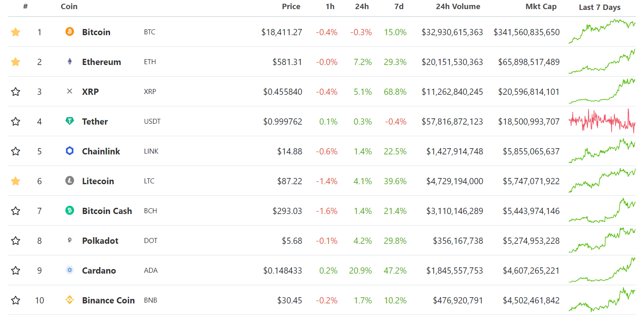Open the Binance Coin page link
Viewport: 644px width, 315px height.
tap(109, 300)
